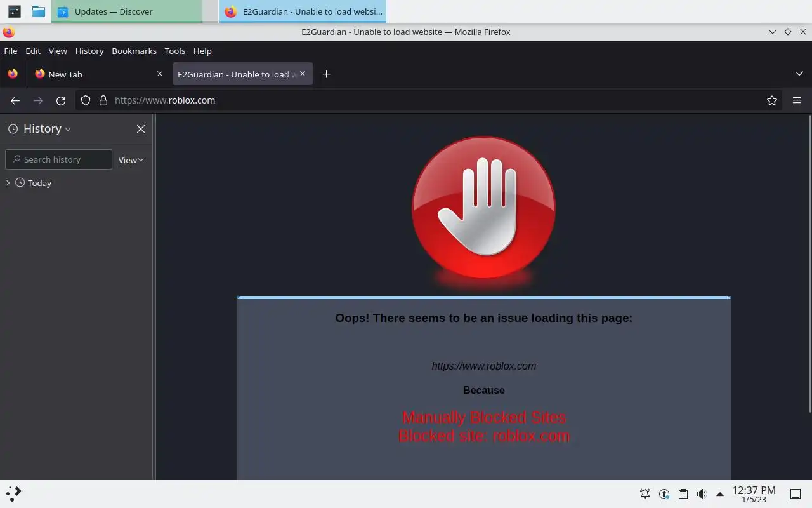The image size is (812, 508).
Task: Expand hidden system tray icons arrow
Action: (x=720, y=493)
